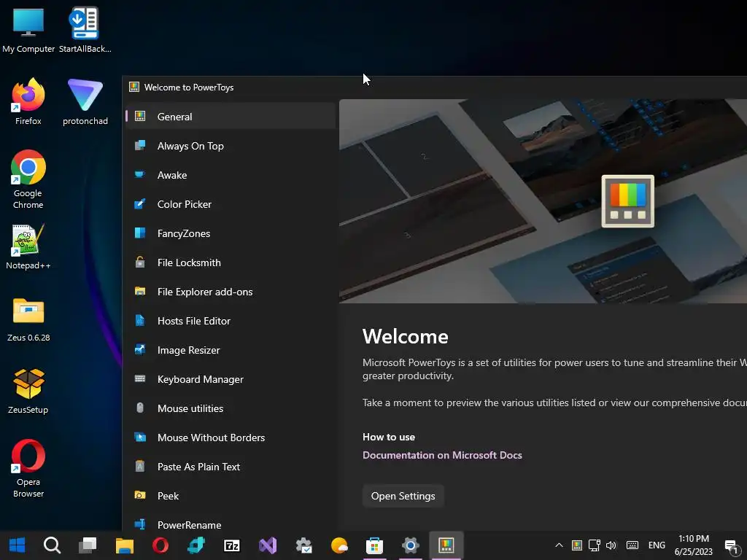
Task: Select Mouse utilities label
Action: (190, 408)
